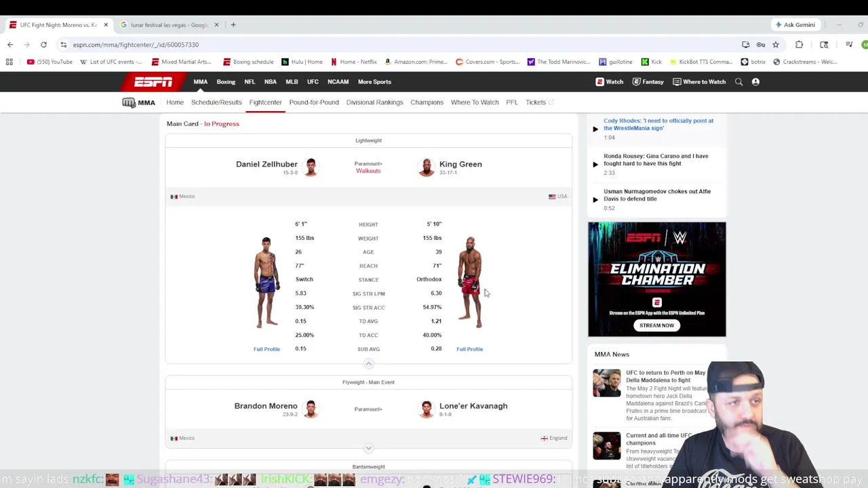Open the Where To Watch subnav link
The width and height of the screenshot is (868, 488).
click(475, 102)
